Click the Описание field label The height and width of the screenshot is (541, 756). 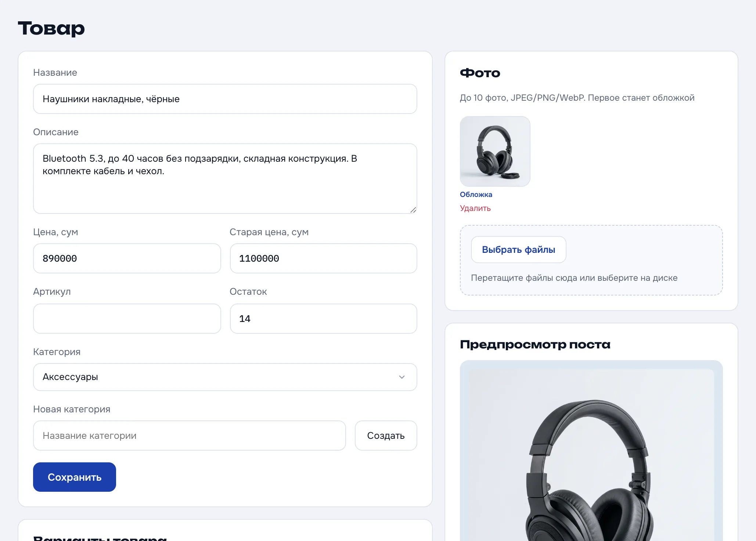(x=56, y=132)
